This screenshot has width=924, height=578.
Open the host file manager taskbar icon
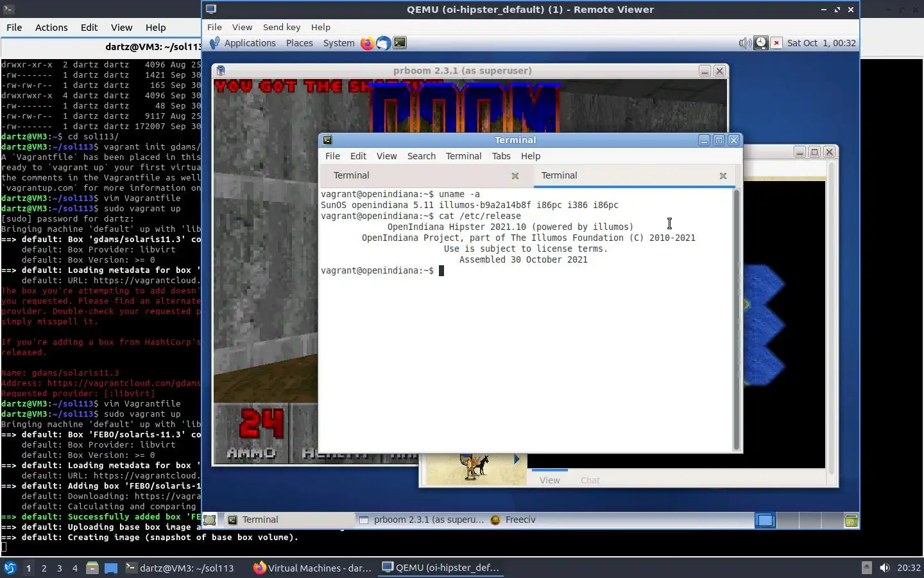click(92, 568)
